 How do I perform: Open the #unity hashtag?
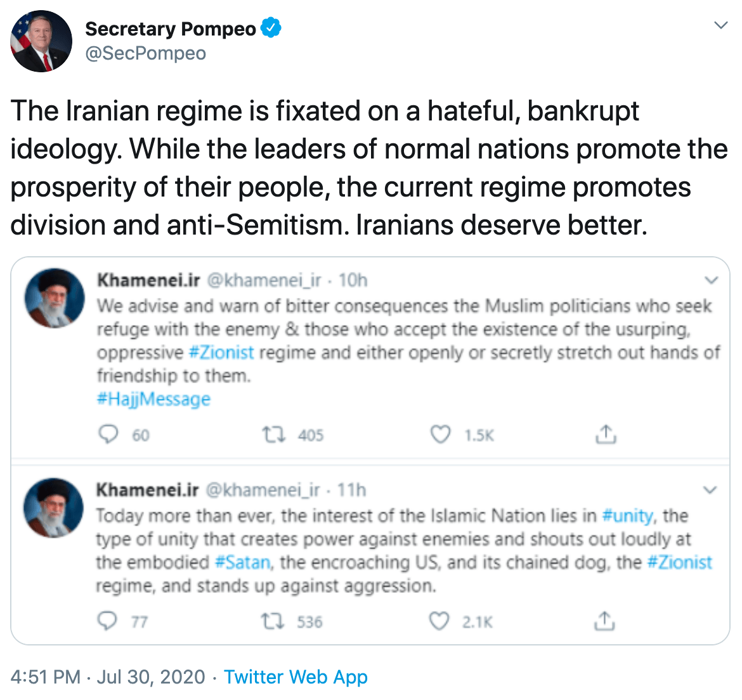[x=629, y=515]
